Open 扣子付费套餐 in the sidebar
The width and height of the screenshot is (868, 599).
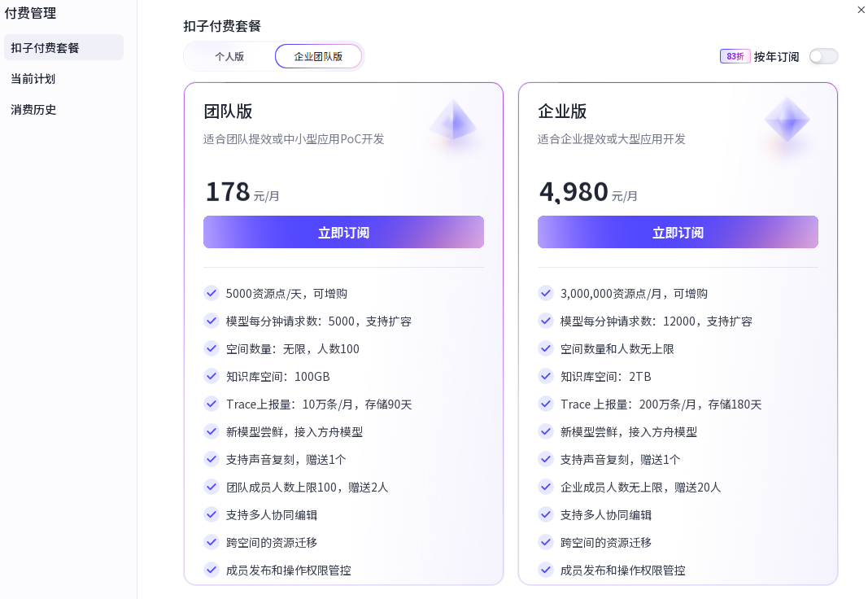pos(63,47)
